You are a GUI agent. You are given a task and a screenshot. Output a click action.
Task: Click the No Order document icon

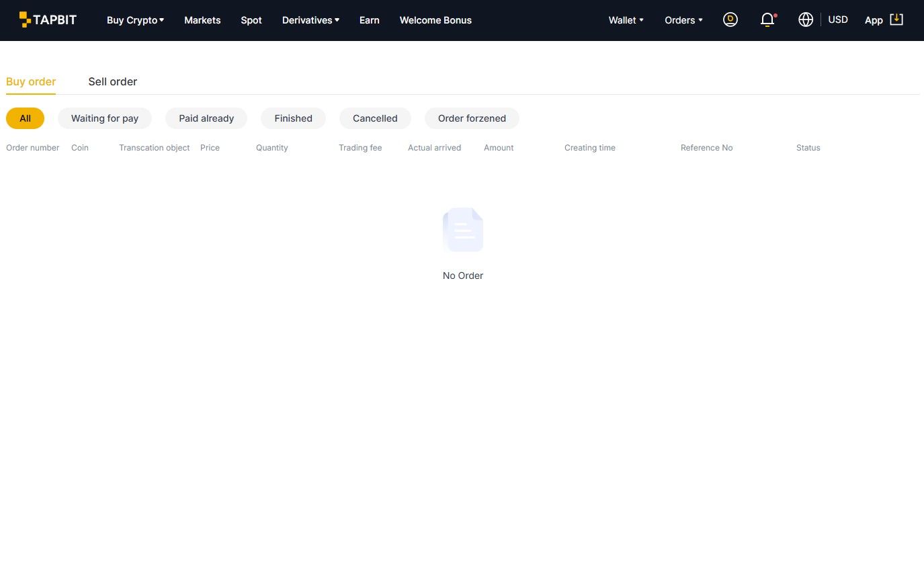[462, 230]
